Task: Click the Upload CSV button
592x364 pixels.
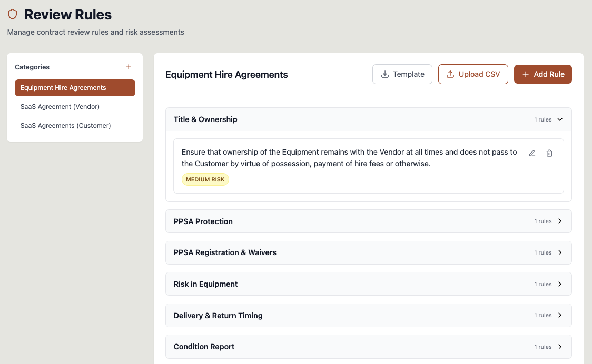Action: (x=473, y=74)
